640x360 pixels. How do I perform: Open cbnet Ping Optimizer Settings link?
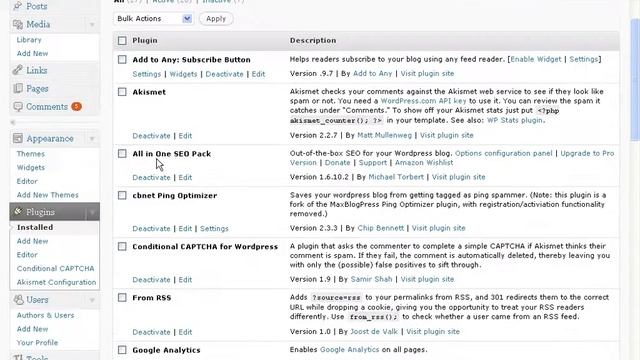[x=214, y=229]
